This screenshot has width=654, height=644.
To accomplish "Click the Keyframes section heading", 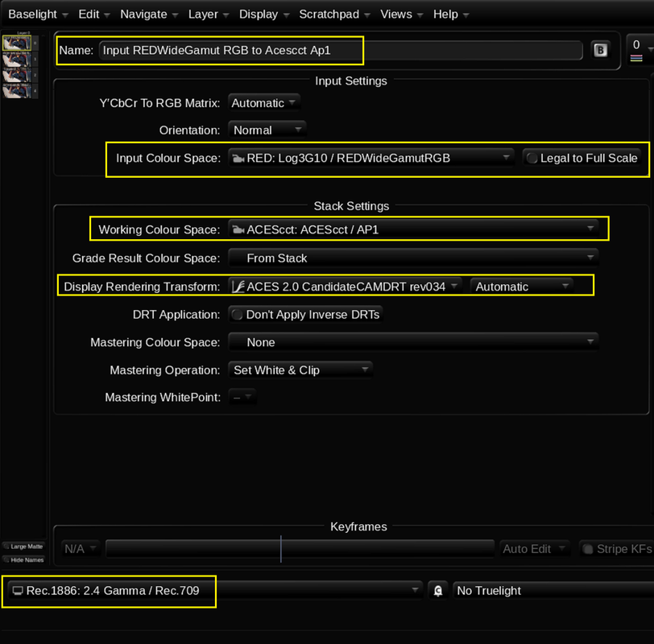I will click(358, 526).
